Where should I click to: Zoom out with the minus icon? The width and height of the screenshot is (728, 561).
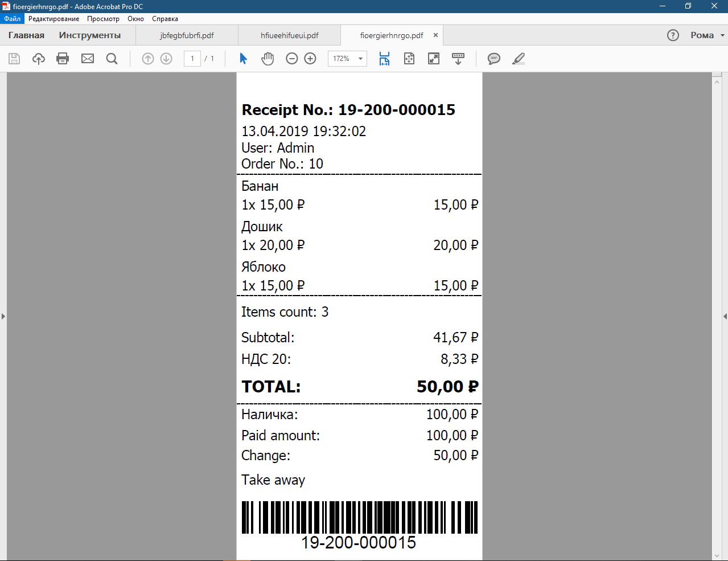(x=292, y=59)
